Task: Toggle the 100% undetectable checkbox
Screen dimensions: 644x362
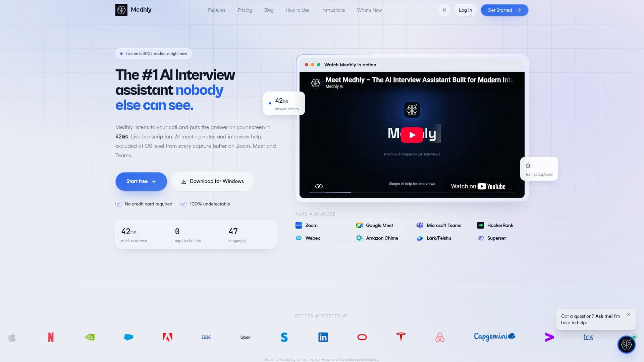Action: (183, 204)
